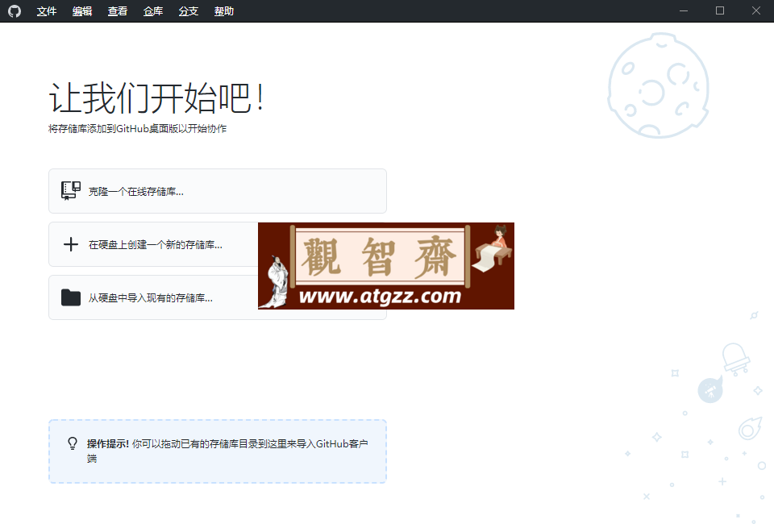
Task: Click the 让我们开始吧! heading
Action: (157, 98)
